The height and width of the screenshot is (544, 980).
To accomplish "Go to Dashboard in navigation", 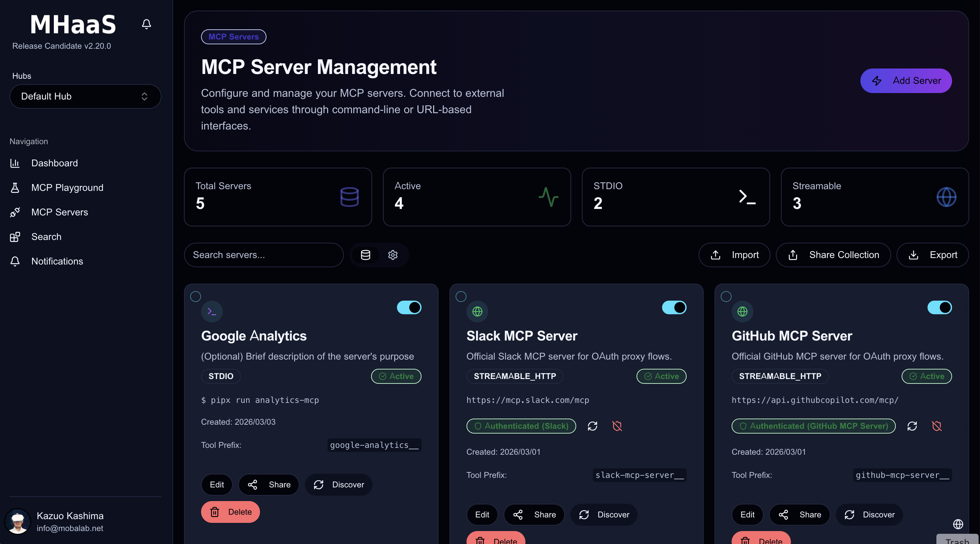I will click(54, 163).
